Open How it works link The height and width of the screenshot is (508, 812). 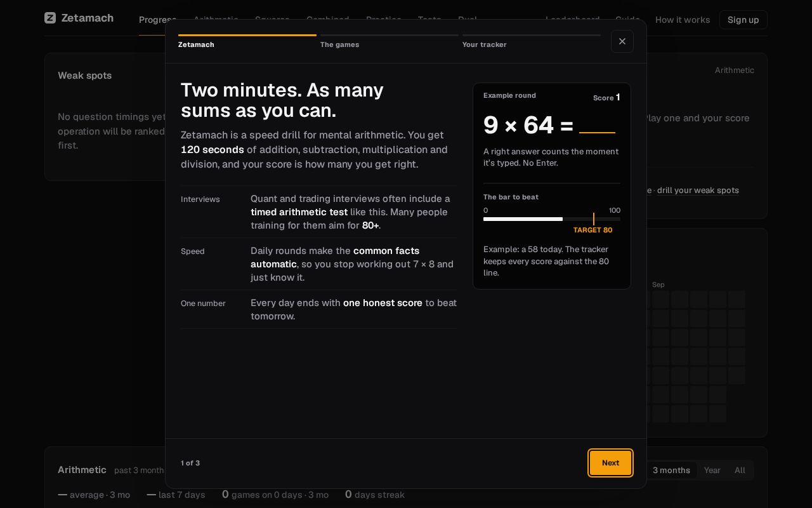[682, 20]
